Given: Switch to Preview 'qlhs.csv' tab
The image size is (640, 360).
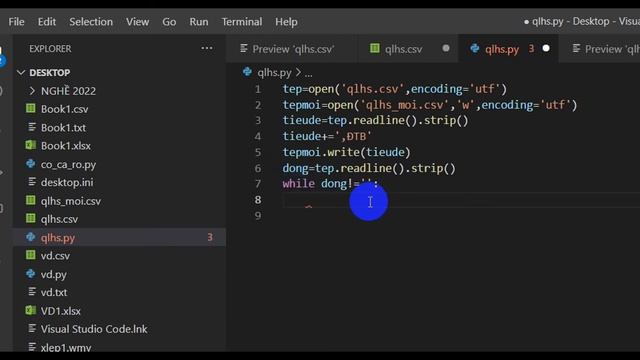Looking at the screenshot, I should click(x=291, y=49).
